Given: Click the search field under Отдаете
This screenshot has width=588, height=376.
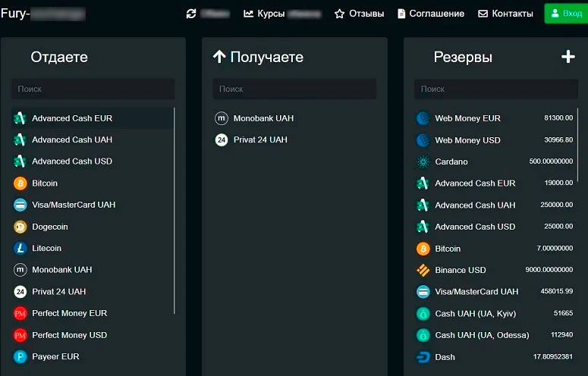Looking at the screenshot, I should (x=93, y=89).
